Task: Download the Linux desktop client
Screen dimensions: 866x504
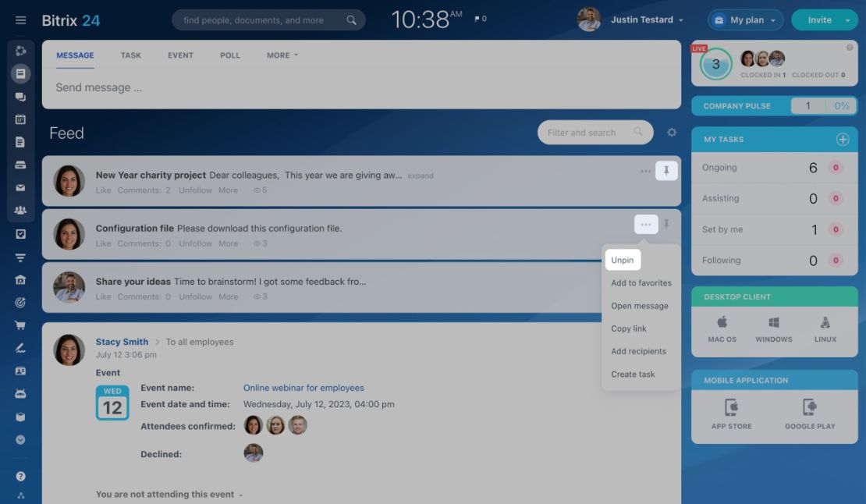Action: 825,329
